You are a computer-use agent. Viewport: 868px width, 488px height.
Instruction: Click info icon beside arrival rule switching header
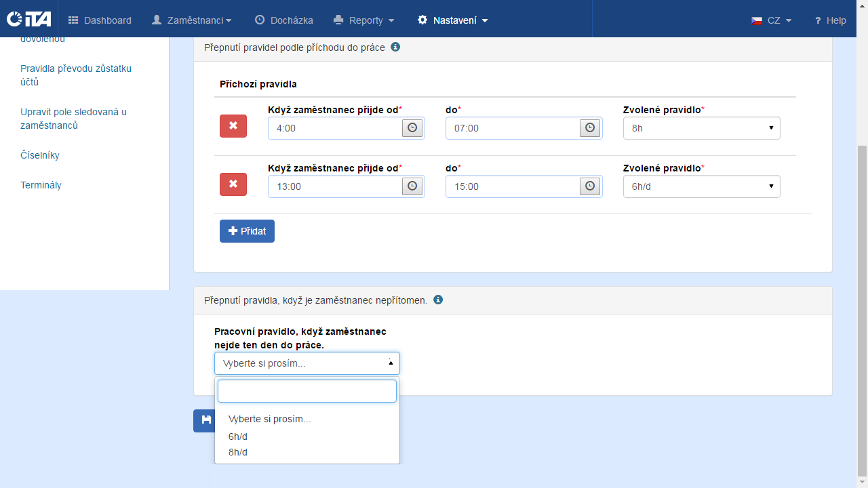click(x=395, y=47)
